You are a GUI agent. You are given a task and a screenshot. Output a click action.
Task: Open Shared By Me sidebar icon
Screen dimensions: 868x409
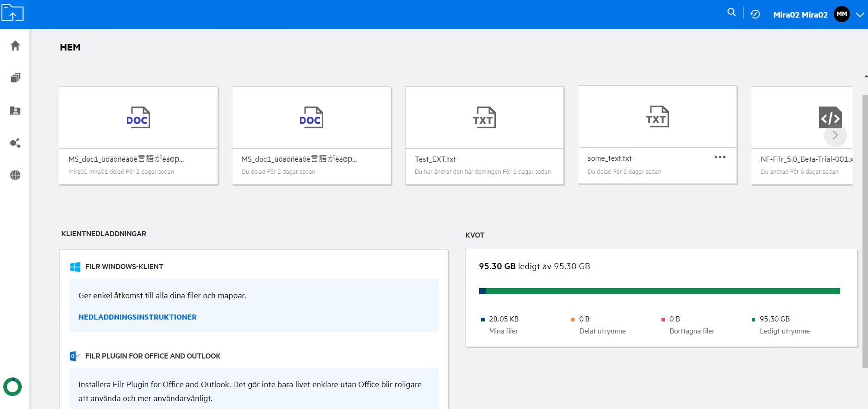pos(15,143)
